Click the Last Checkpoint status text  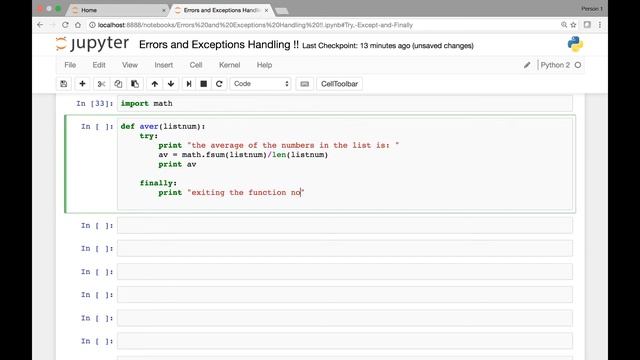pyautogui.click(x=388, y=46)
